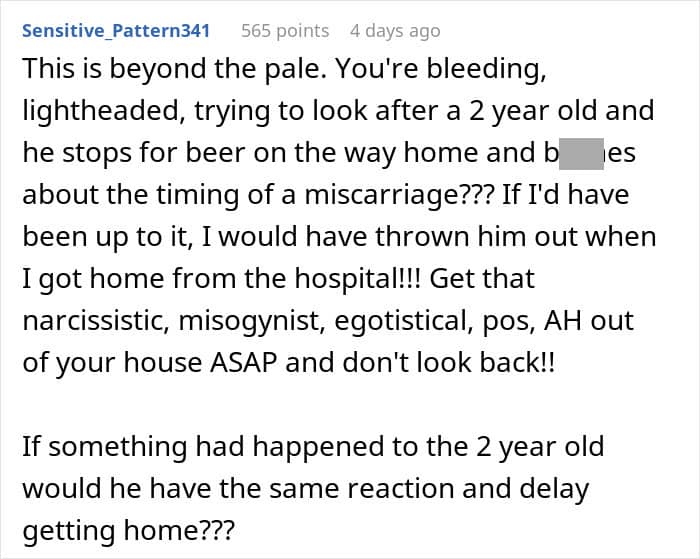Open the '4 days ago' timestamp permalink
Image resolution: width=700 pixels, height=559 pixels.
coord(395,31)
